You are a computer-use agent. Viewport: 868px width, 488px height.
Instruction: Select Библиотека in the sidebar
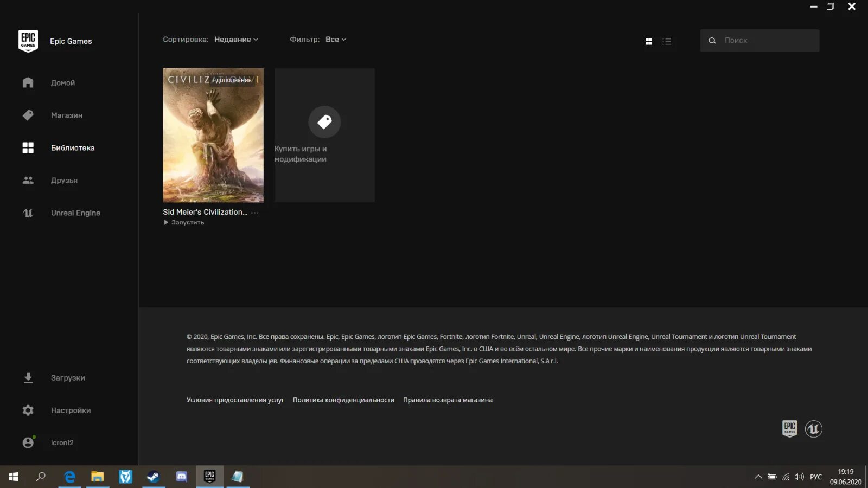[x=73, y=147]
